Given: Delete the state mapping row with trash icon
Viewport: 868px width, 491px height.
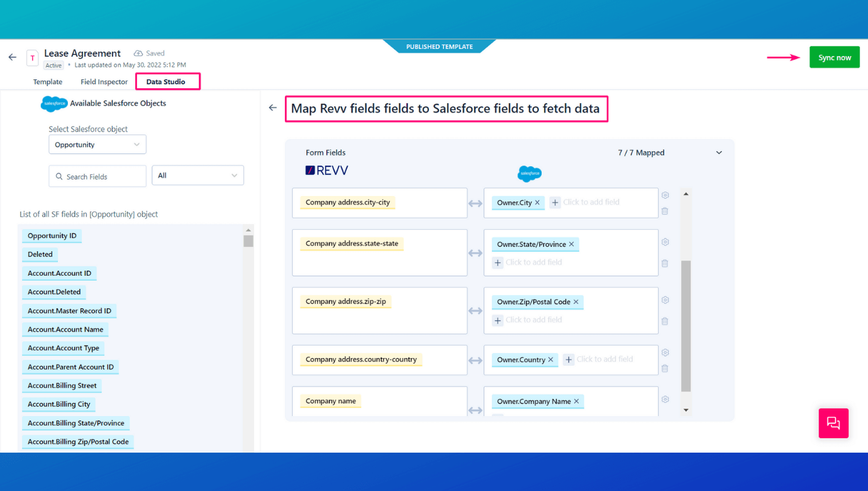Looking at the screenshot, I should (665, 264).
